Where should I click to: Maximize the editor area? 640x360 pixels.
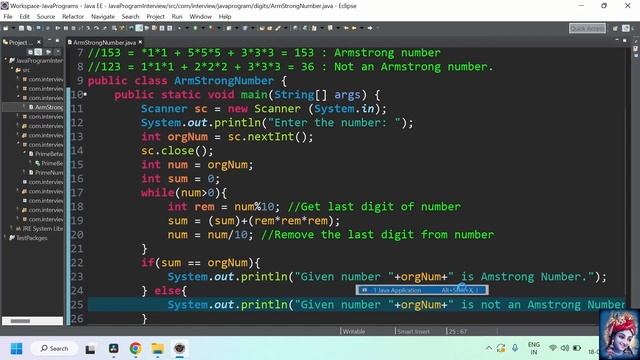625,40
